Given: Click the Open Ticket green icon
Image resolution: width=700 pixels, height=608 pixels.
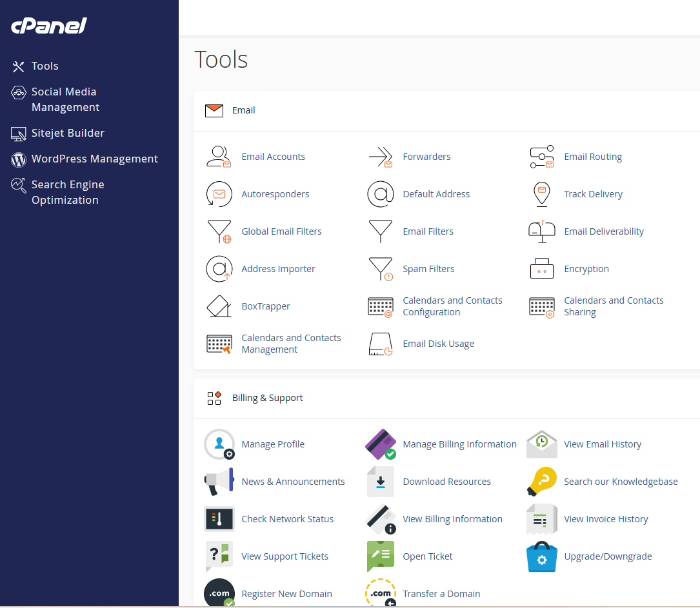Looking at the screenshot, I should click(x=381, y=556).
